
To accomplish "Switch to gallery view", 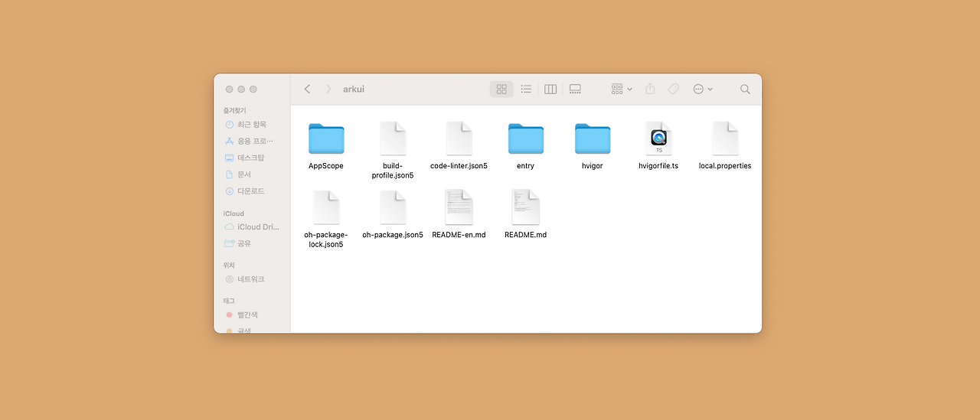I will click(575, 89).
